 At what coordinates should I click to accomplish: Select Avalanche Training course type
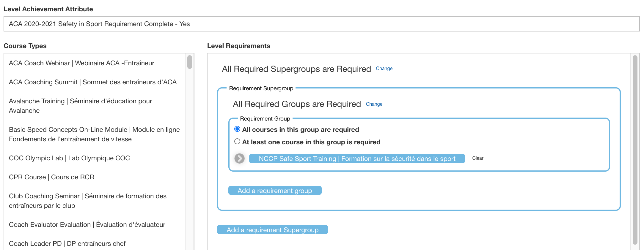pos(80,106)
